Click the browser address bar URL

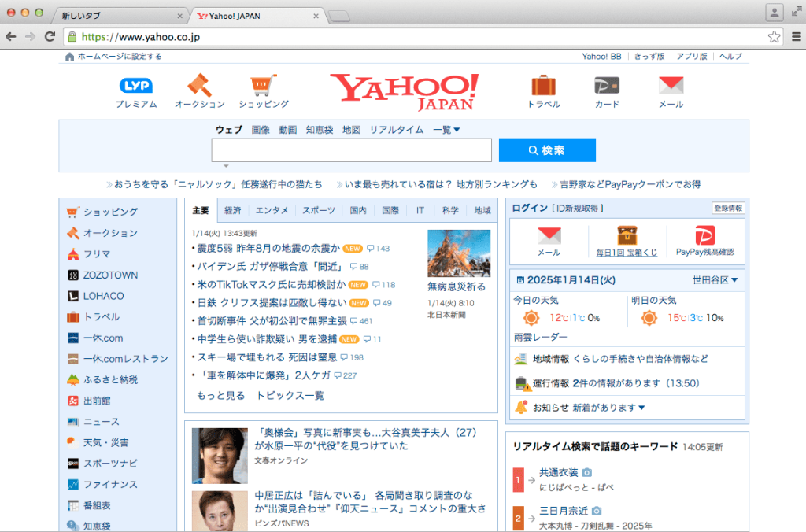[141, 37]
